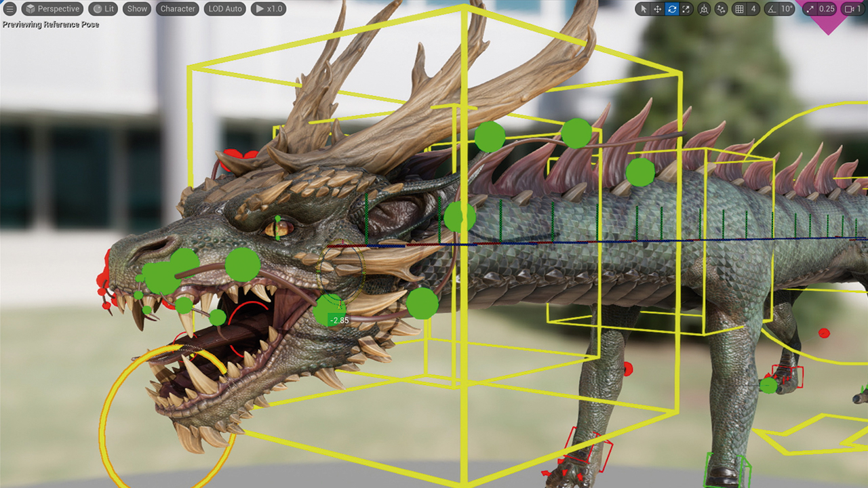Click the LOD Auto selector
This screenshot has width=868, height=488.
(x=224, y=9)
